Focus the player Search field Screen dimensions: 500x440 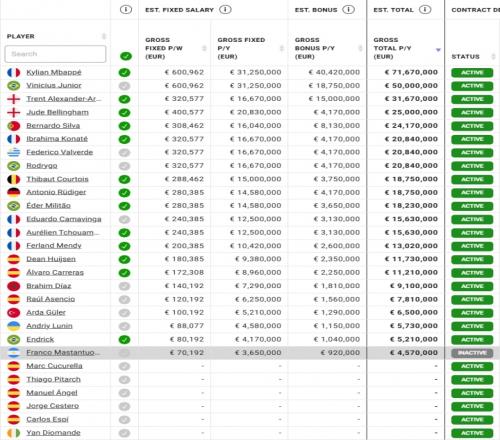tap(55, 54)
